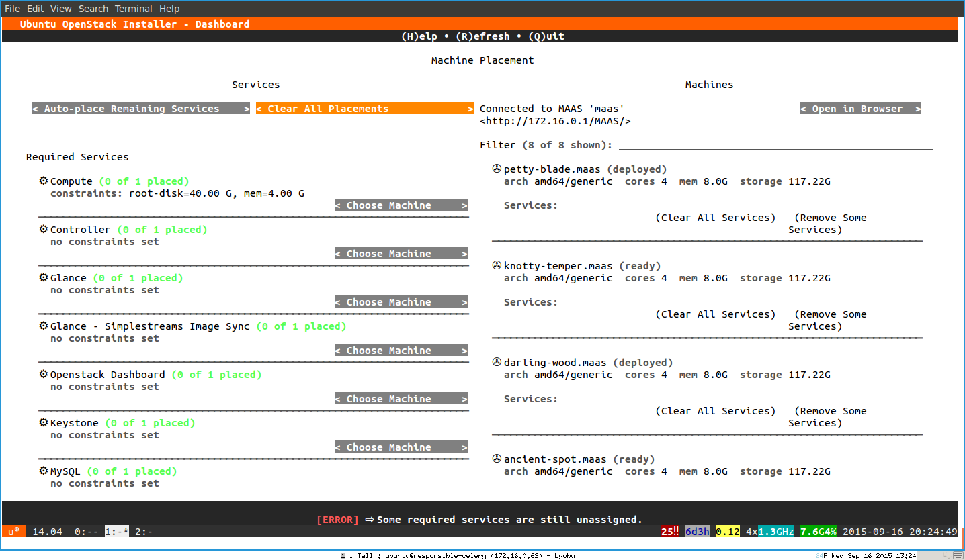Click the knotty-temper.maas machine name
The image size is (965, 560).
click(558, 266)
